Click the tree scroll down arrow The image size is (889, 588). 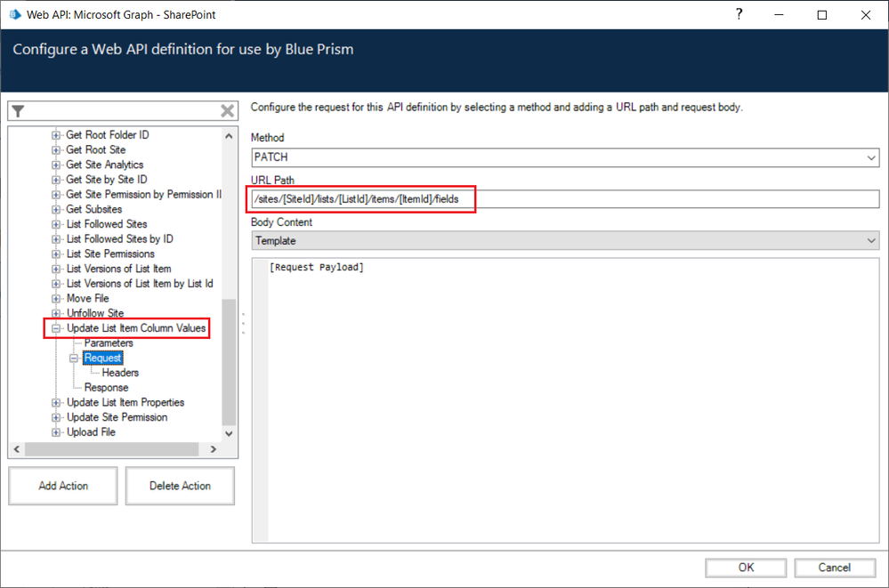(x=229, y=434)
